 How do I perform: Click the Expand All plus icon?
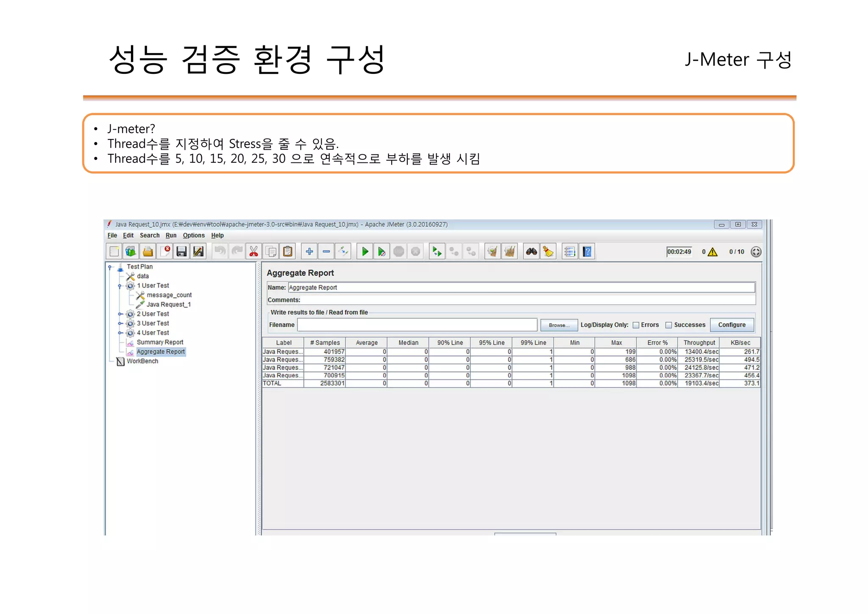[309, 252]
